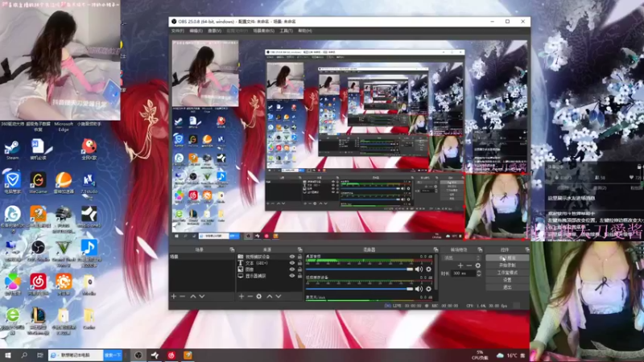
Task: Pop out the 控件 controls dock panel
Action: tap(527, 249)
